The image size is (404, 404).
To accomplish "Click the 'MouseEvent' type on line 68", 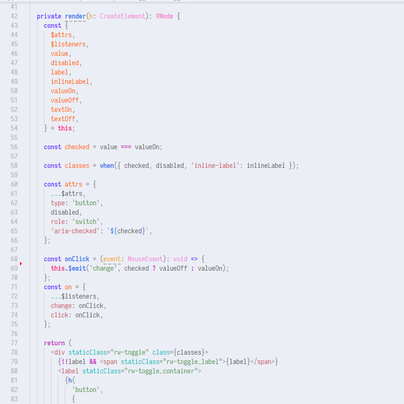I will click(x=145, y=259).
